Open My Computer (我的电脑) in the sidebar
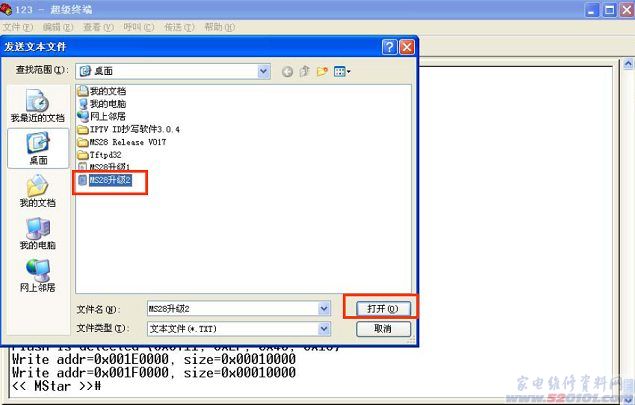The image size is (635, 405). [37, 233]
